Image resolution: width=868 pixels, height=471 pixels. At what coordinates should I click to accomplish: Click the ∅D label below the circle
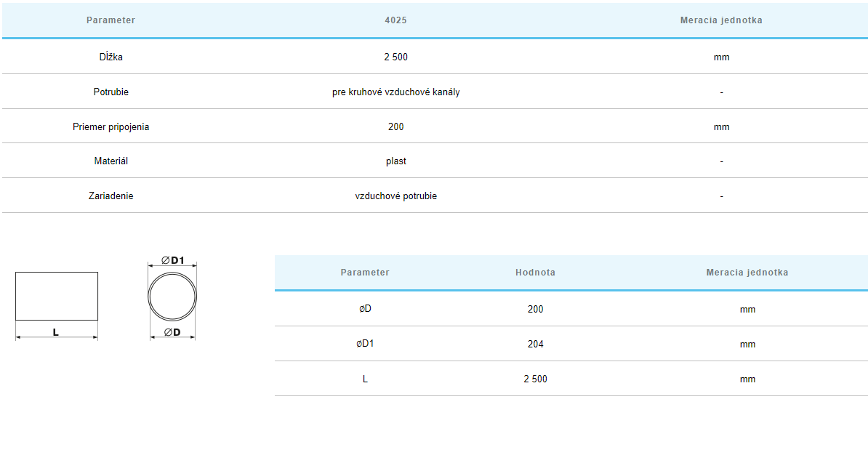pyautogui.click(x=172, y=332)
